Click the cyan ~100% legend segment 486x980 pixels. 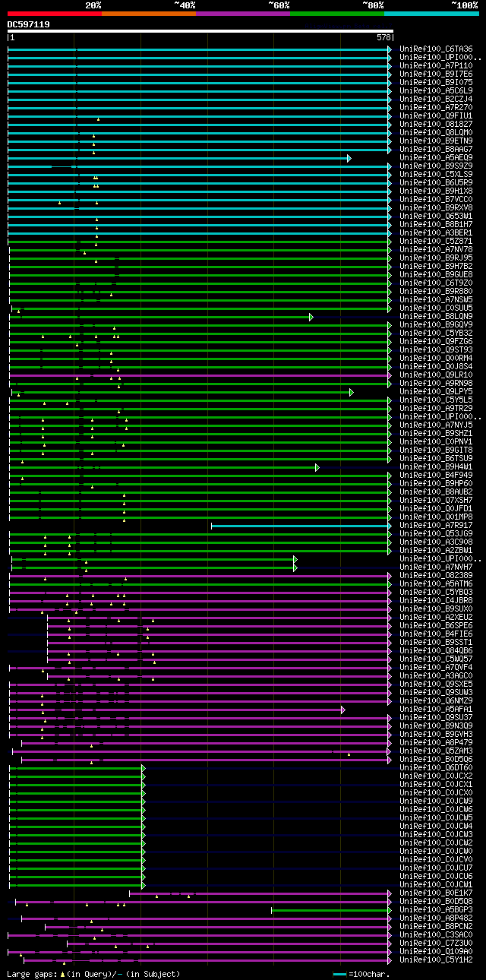(x=431, y=14)
